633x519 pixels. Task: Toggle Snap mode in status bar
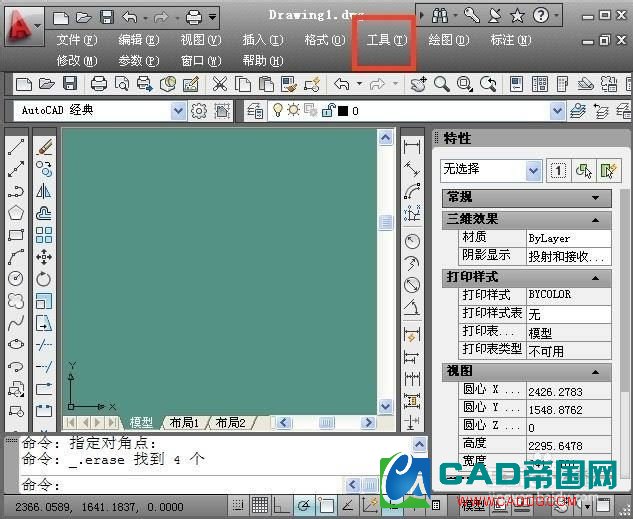pos(238,504)
